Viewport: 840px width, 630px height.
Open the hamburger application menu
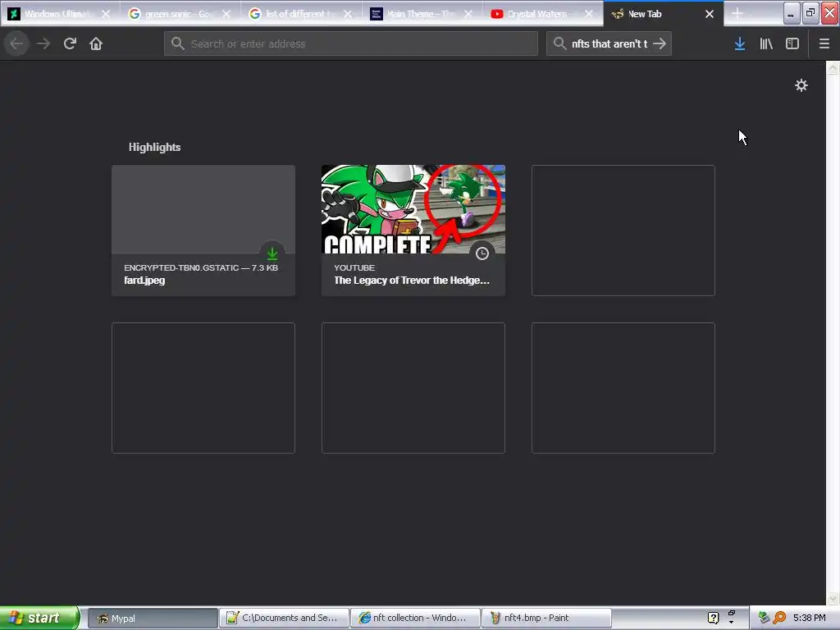(824, 43)
